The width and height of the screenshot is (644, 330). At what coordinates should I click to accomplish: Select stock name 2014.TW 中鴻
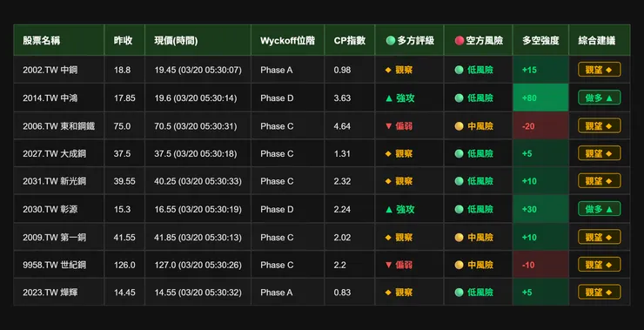50,98
